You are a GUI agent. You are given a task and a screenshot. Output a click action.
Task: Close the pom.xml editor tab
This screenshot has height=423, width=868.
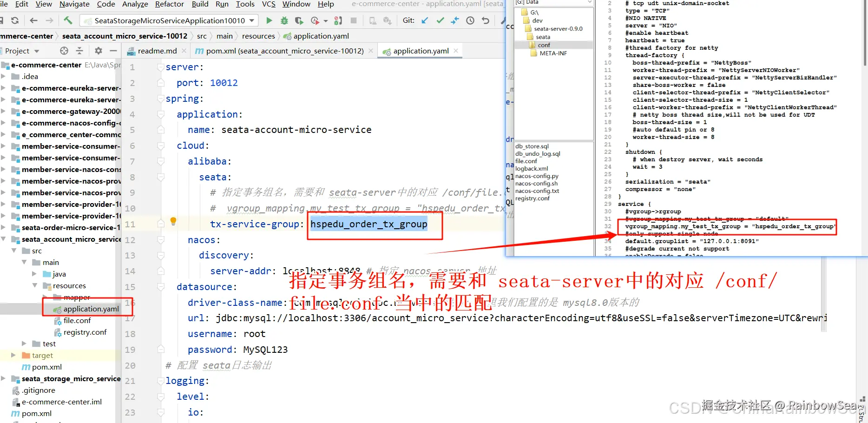(371, 51)
